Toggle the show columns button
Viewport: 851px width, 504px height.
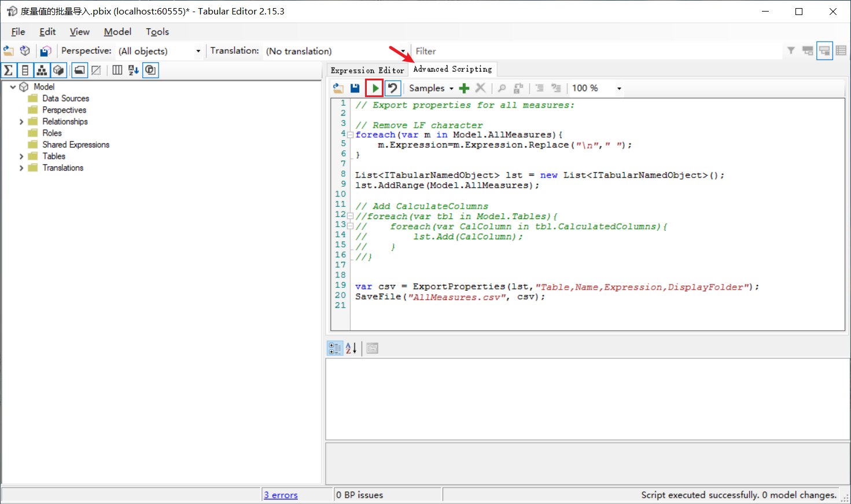pyautogui.click(x=25, y=71)
